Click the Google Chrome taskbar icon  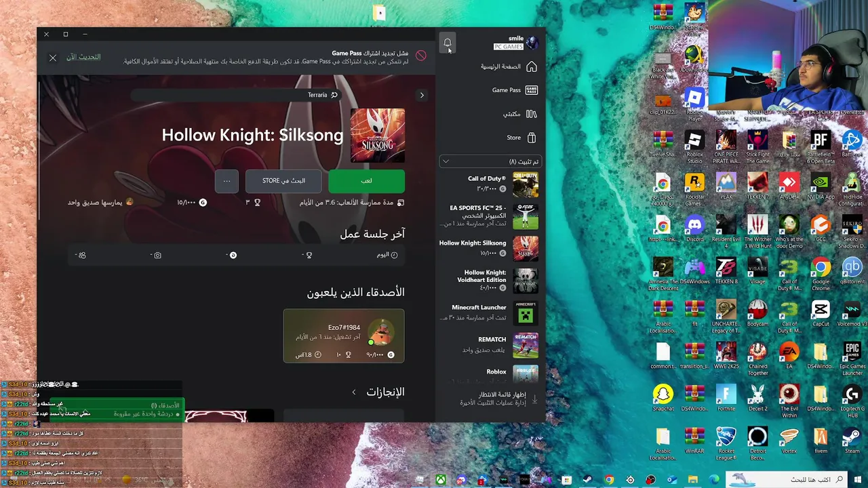pyautogui.click(x=609, y=480)
